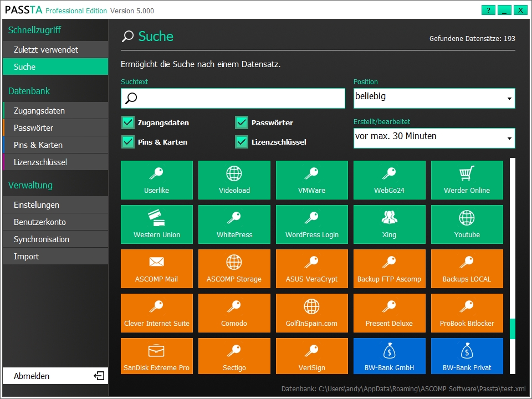Open the Youtube globe tile
This screenshot has width=532, height=399.
[x=467, y=224]
